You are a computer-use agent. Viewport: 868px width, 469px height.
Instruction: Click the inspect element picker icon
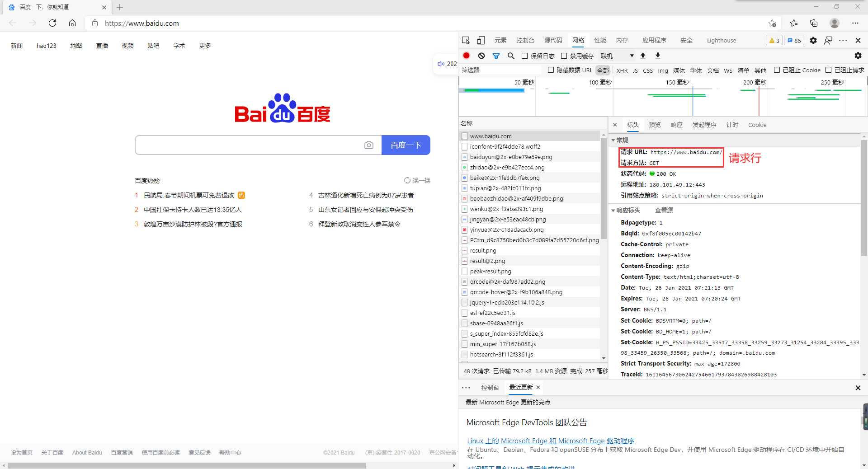(x=466, y=40)
